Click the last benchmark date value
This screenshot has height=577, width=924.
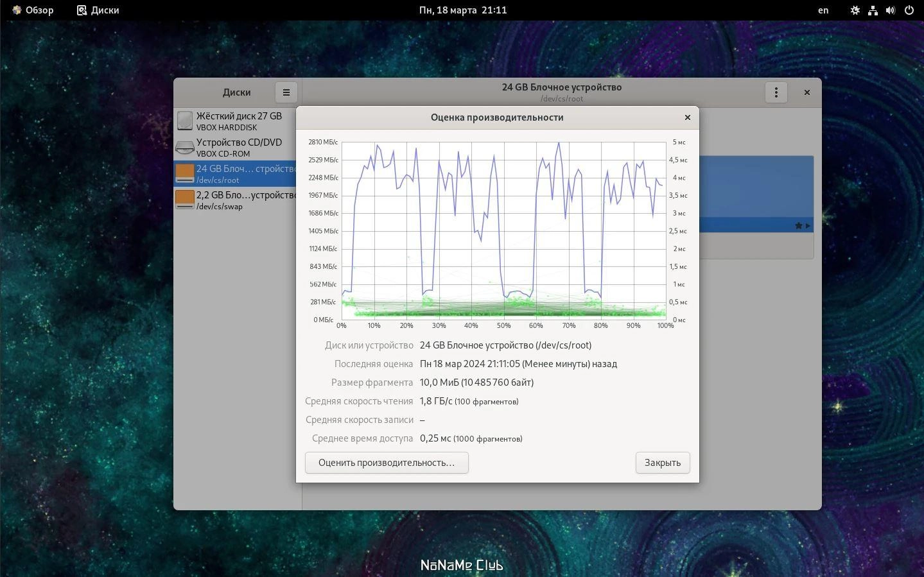click(518, 364)
